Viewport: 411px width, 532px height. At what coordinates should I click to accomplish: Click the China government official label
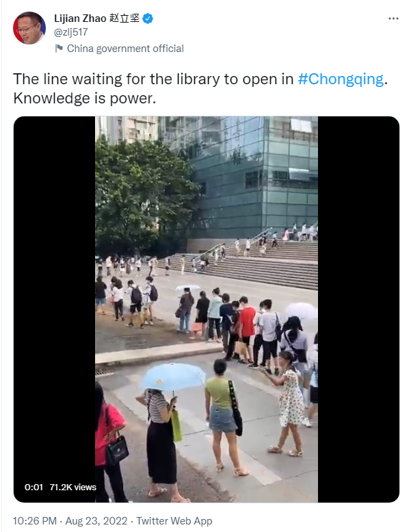click(125, 49)
